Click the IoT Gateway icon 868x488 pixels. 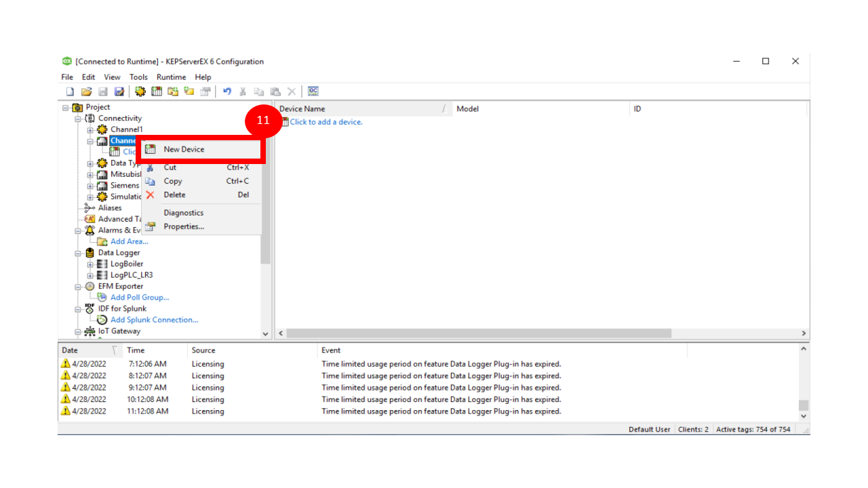[90, 331]
